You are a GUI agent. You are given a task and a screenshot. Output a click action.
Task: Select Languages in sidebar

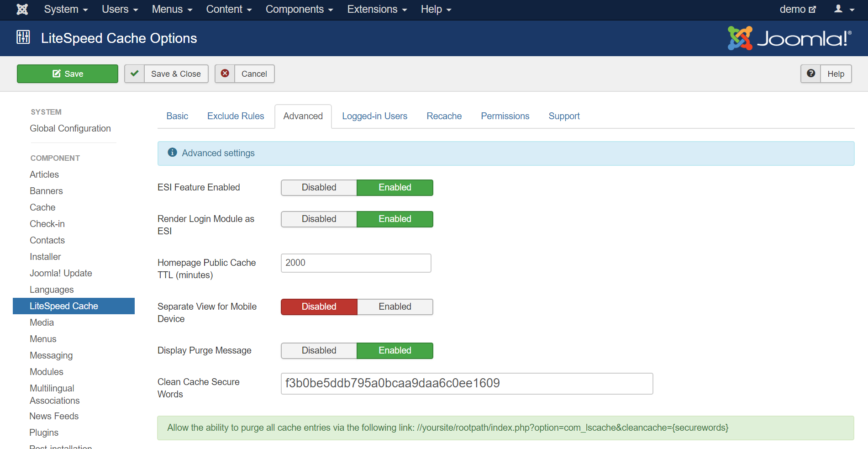52,290
